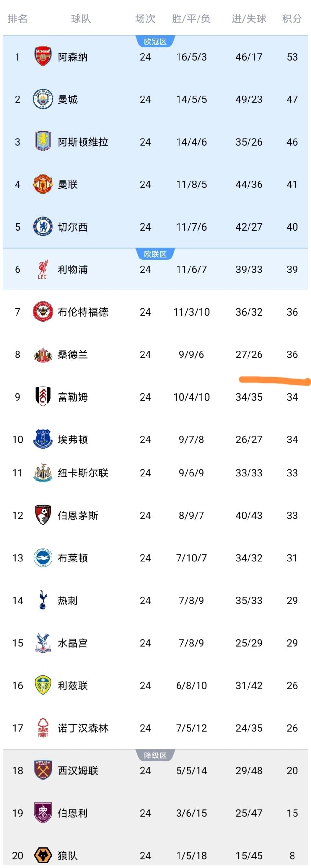Click the Manchester United crest
Image resolution: width=311 pixels, height=868 pixels.
coord(43,184)
